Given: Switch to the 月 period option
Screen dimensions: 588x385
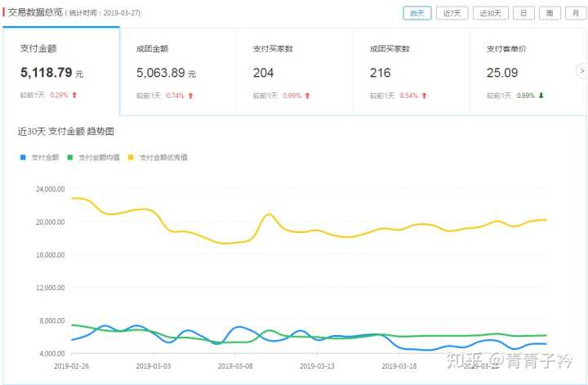Looking at the screenshot, I should (x=576, y=13).
